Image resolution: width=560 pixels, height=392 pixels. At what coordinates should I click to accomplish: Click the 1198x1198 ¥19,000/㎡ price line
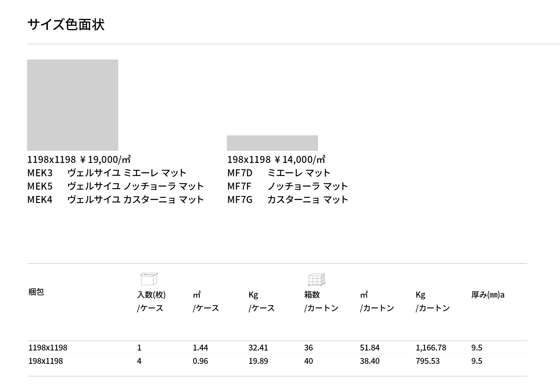coord(79,159)
